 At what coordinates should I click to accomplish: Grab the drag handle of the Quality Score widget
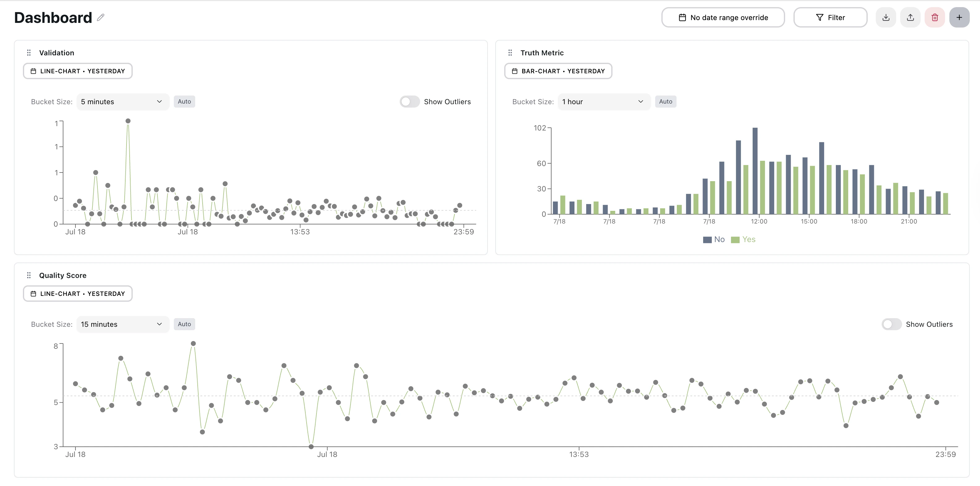click(x=29, y=275)
